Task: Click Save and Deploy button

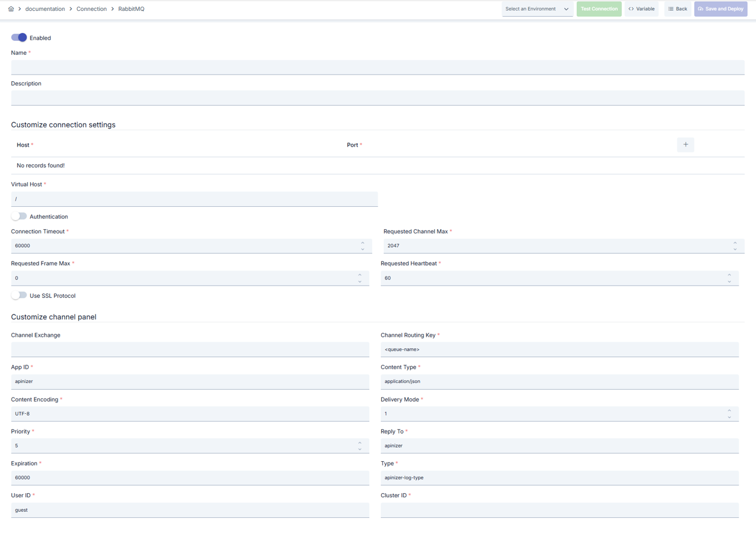Action: coord(721,9)
